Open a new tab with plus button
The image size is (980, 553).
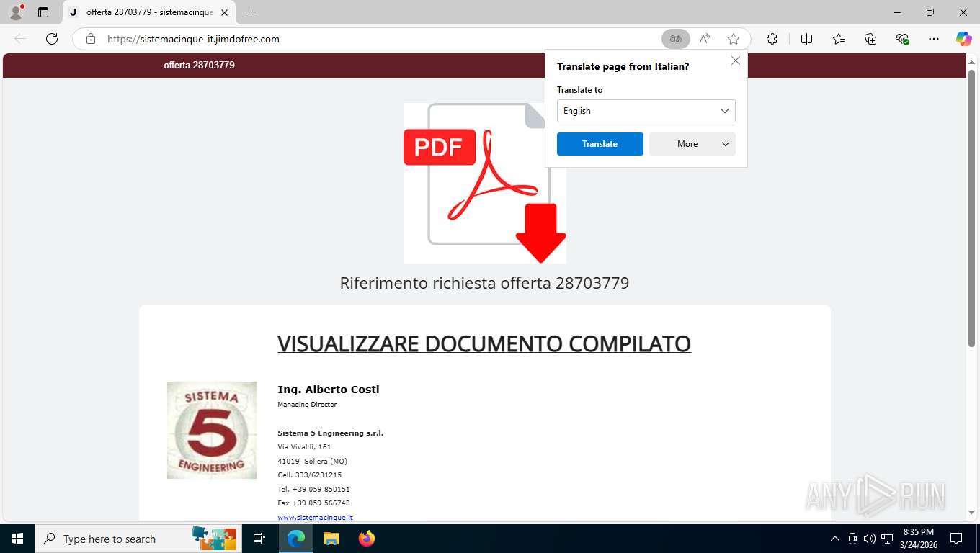coord(251,12)
